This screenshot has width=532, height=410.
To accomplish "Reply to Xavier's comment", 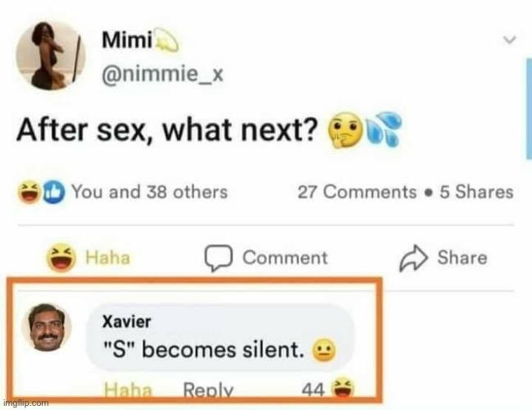I will click(x=207, y=391).
